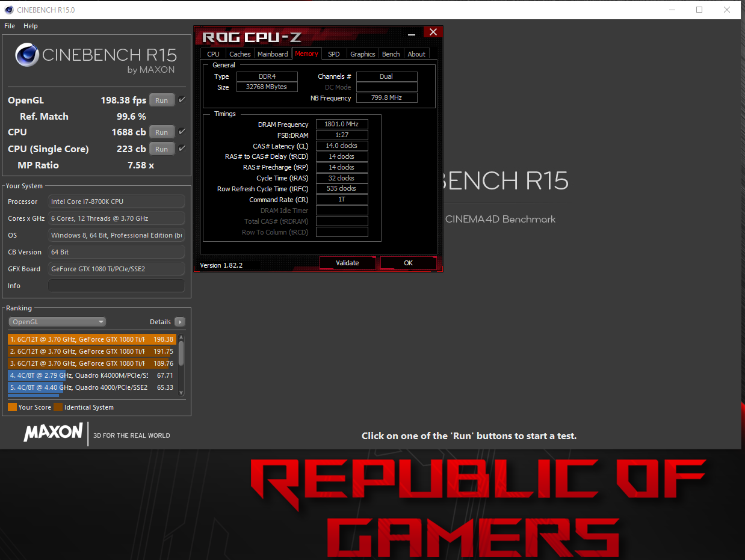
Task: Click Validate button in CPU-Z
Action: point(347,263)
